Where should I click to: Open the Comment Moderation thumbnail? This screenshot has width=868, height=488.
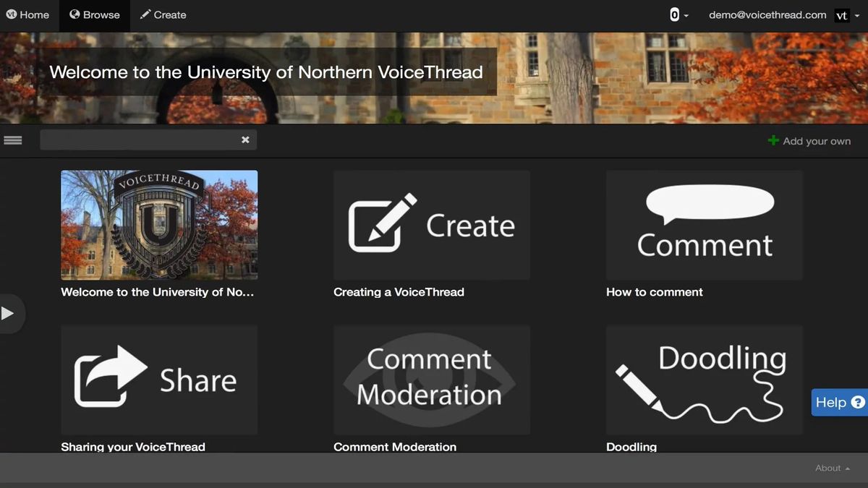pyautogui.click(x=431, y=380)
